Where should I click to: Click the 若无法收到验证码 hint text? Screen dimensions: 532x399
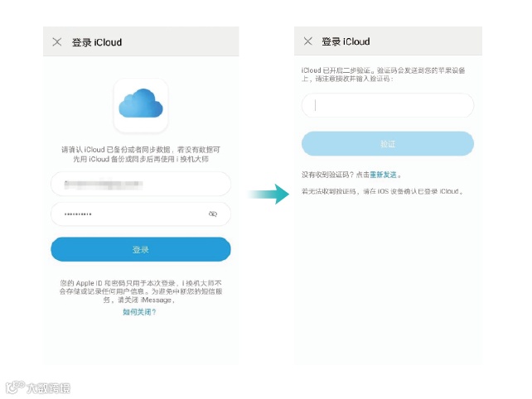pos(382,191)
